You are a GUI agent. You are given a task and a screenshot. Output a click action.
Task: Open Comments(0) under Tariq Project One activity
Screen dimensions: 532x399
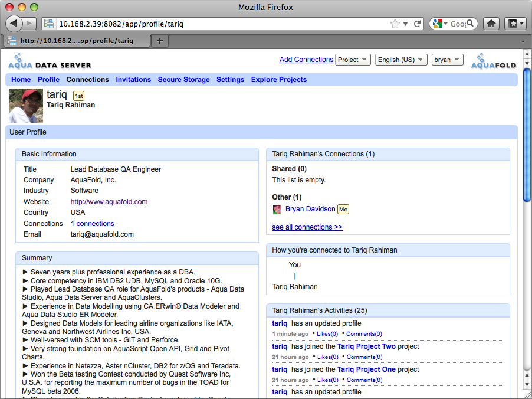click(364, 380)
